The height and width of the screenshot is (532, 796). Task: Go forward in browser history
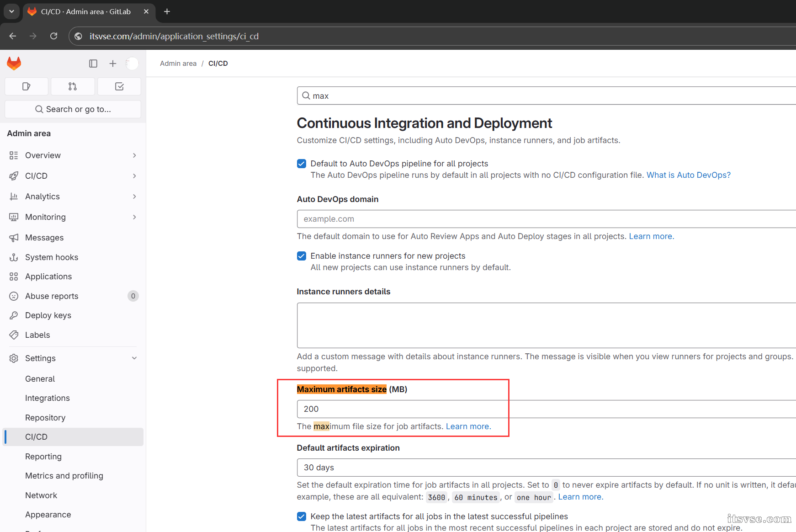tap(33, 36)
